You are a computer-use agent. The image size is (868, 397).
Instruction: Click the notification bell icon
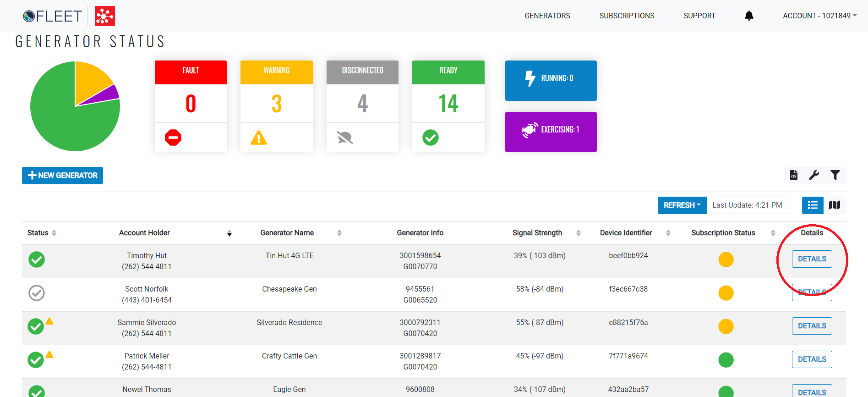[x=749, y=16]
